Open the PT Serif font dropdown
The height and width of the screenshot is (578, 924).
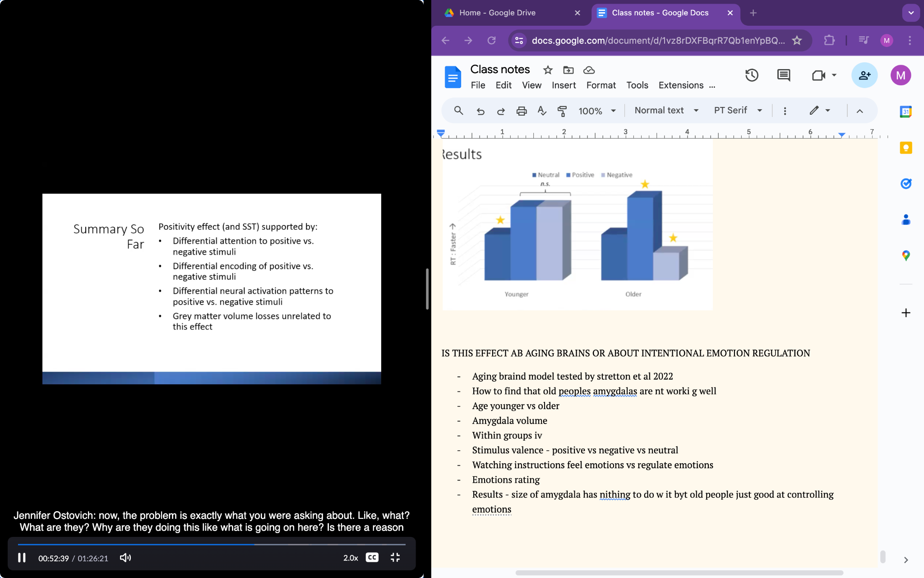tap(738, 111)
